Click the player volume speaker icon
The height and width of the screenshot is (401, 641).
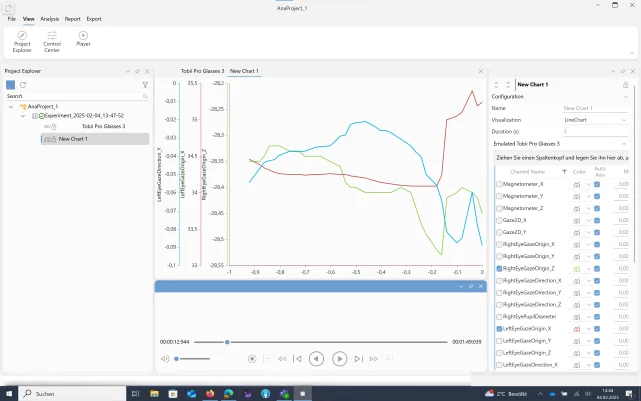[165, 358]
